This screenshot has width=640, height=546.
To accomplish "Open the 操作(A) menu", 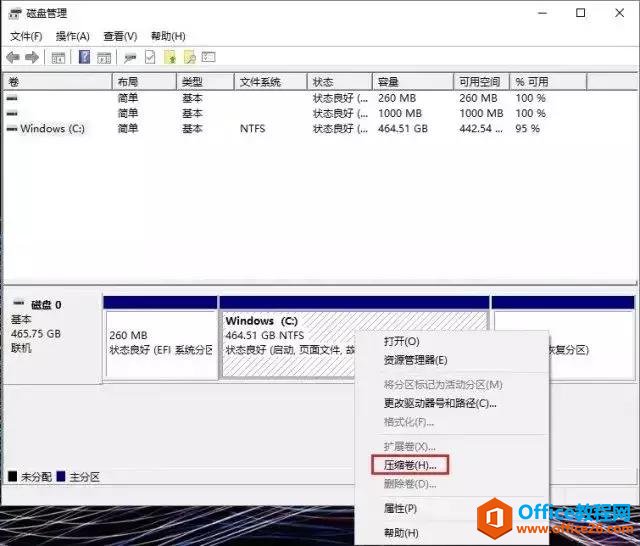I will [73, 36].
